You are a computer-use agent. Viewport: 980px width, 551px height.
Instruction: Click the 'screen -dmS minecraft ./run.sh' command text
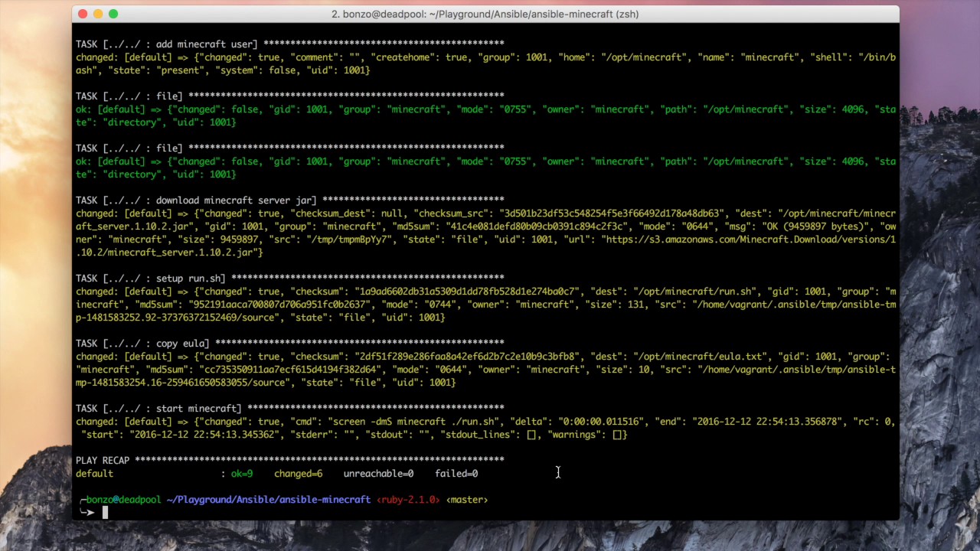coord(413,422)
